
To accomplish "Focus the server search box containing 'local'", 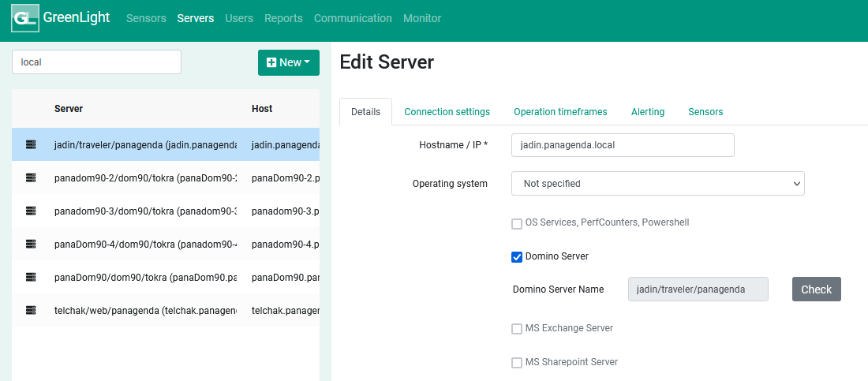I will 96,62.
